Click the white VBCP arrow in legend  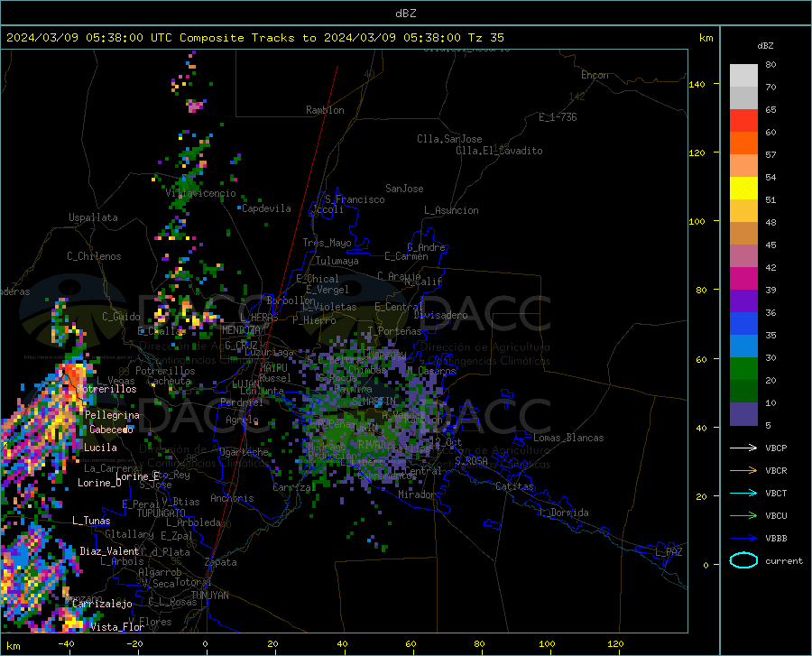coord(743,448)
